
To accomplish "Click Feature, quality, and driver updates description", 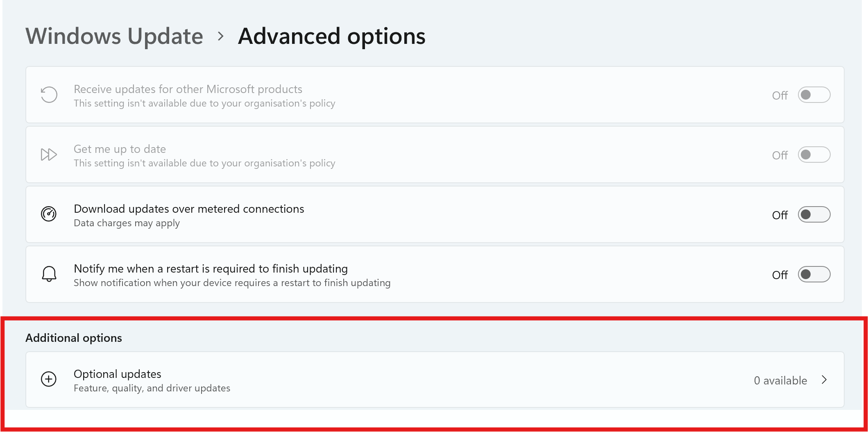I will coord(152,388).
